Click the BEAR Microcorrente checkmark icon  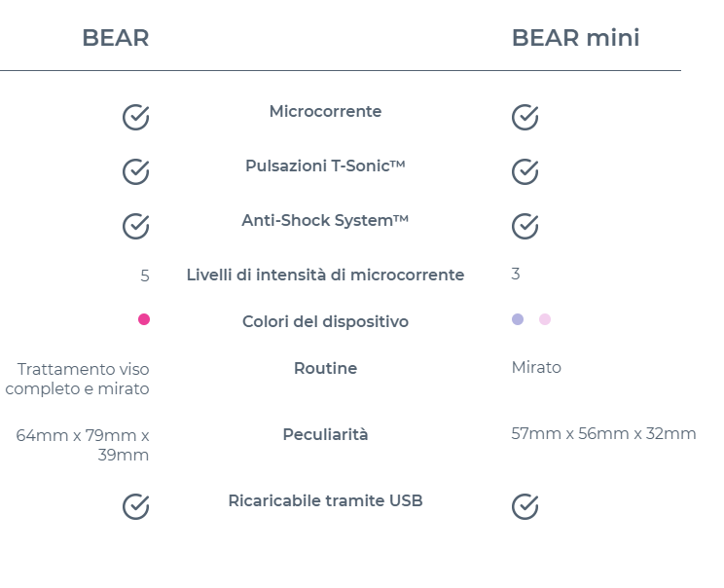[x=136, y=118]
